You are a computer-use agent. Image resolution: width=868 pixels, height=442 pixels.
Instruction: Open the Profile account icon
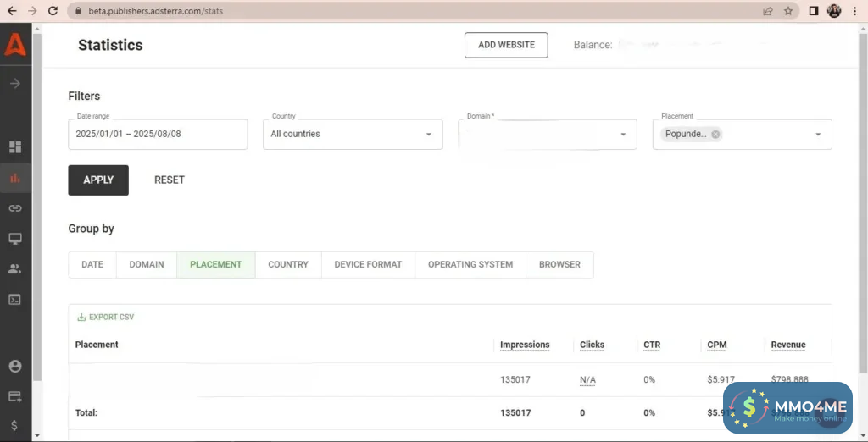[x=15, y=366]
